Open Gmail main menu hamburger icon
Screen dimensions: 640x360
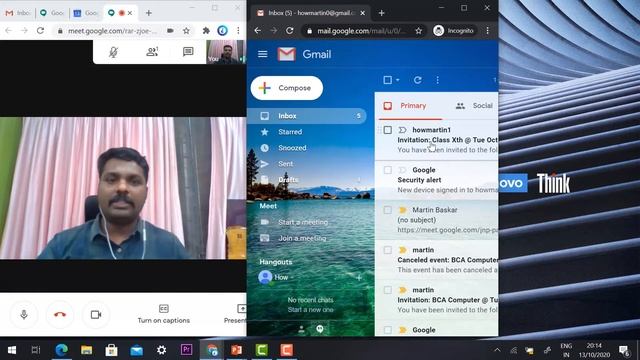point(262,54)
